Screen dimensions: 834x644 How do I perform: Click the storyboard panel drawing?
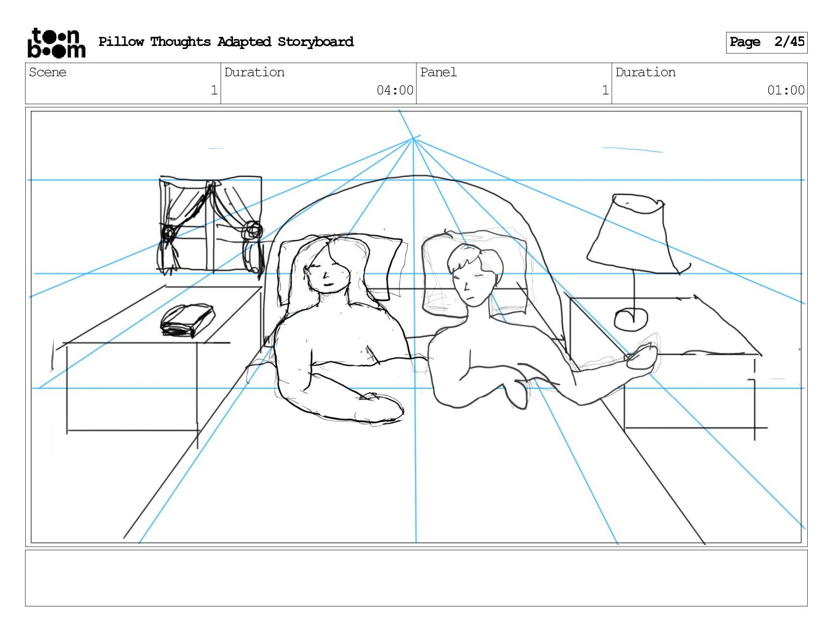416,327
